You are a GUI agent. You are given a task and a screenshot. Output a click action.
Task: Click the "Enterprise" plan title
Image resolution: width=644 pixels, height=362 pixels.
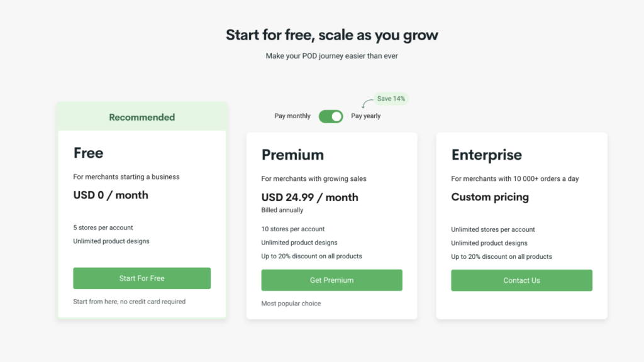point(486,155)
